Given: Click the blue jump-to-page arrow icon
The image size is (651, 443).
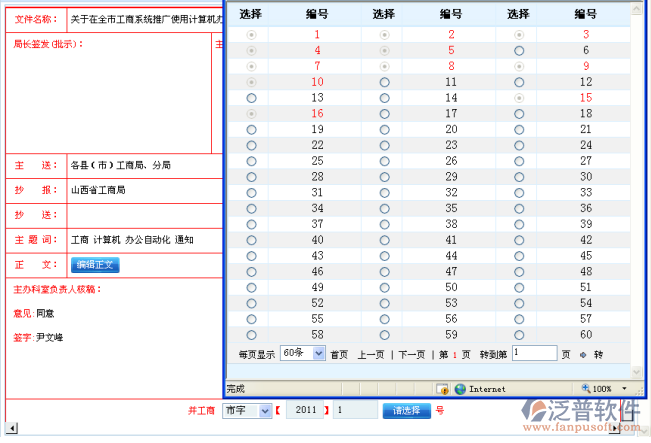Looking at the screenshot, I should [583, 355].
